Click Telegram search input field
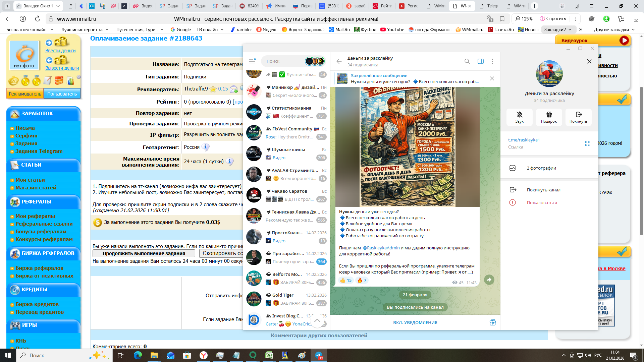Viewport: 644px width, 362px height. click(x=283, y=61)
